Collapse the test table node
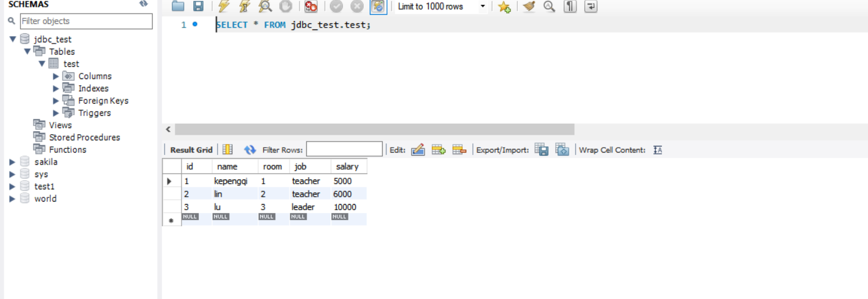Image resolution: width=868 pixels, height=299 pixels. click(x=42, y=64)
